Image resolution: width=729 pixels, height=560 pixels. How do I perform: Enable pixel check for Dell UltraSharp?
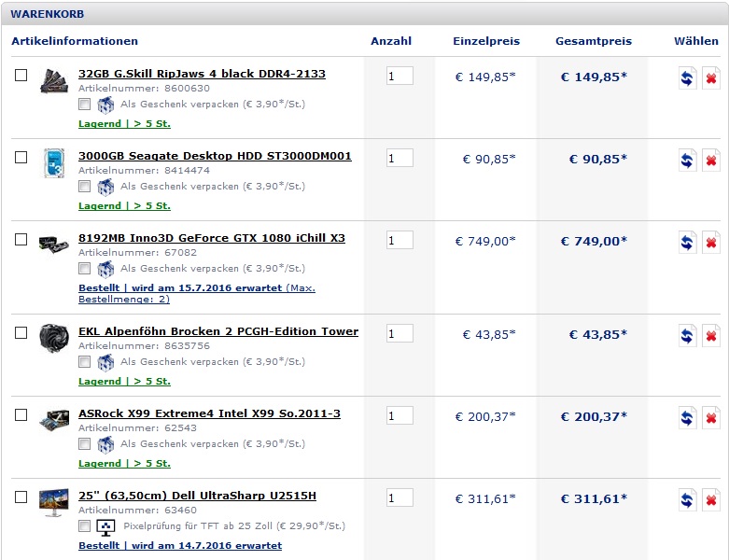(85, 526)
